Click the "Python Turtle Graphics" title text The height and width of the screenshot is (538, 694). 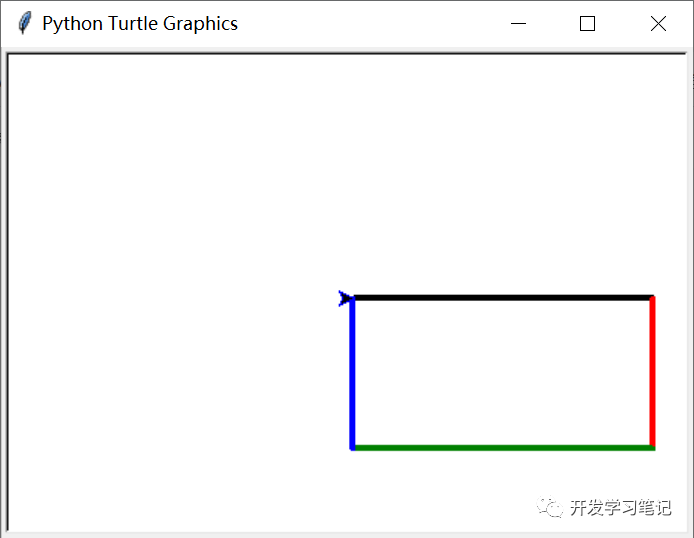click(x=140, y=23)
